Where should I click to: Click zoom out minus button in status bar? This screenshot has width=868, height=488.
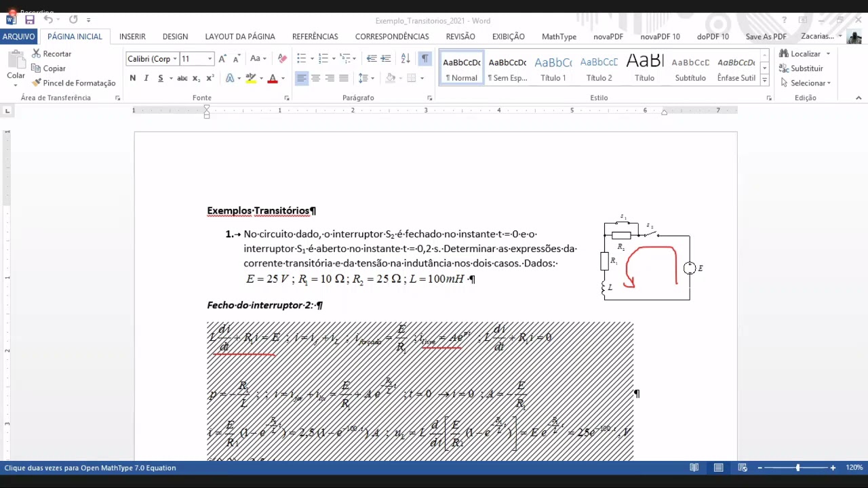760,468
